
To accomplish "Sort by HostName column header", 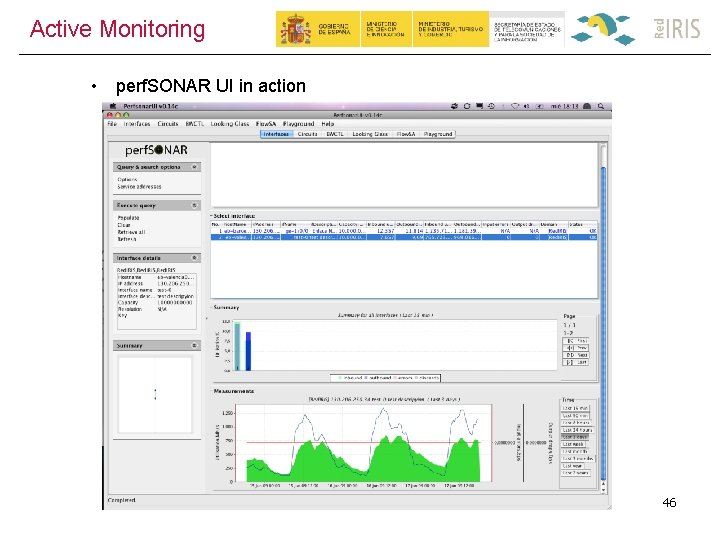I will click(236, 225).
